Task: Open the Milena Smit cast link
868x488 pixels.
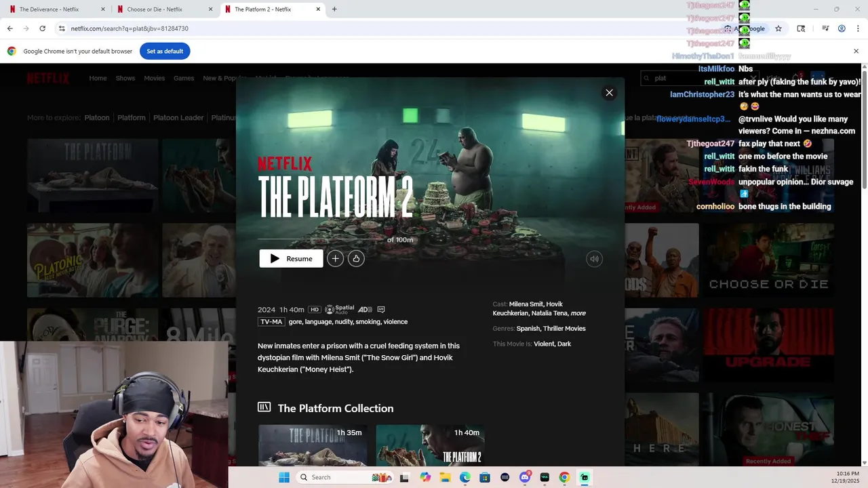Action: click(526, 304)
